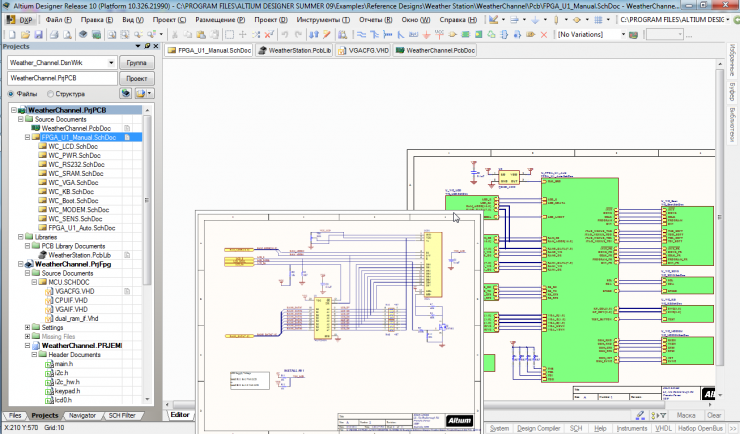Click the zoom area icon
Viewport: 740px width, 434px height.
125,35
